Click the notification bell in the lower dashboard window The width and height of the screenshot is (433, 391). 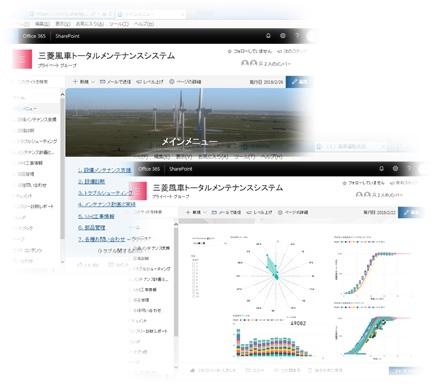tap(381, 168)
